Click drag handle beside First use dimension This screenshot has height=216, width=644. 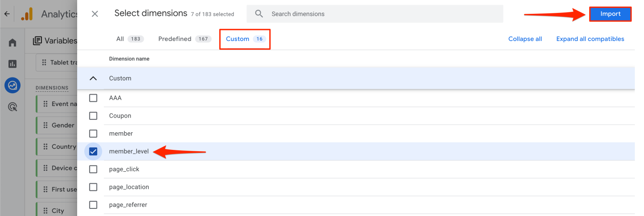45,189
